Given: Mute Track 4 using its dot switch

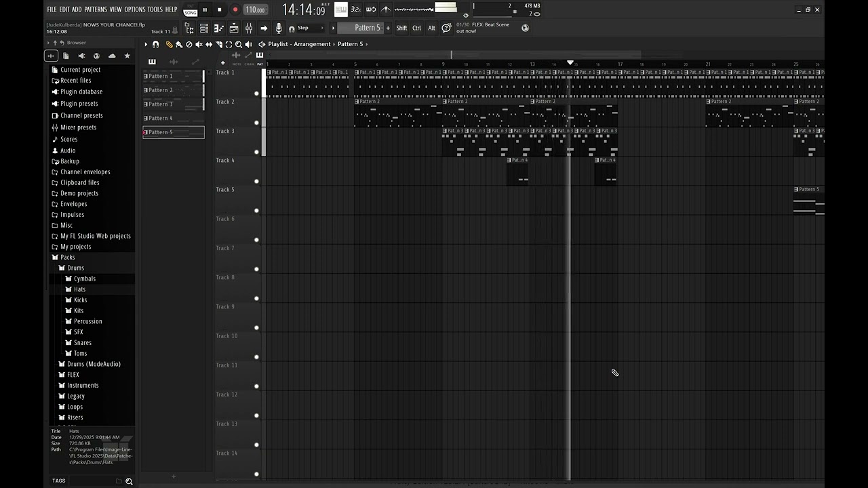Looking at the screenshot, I should pyautogui.click(x=256, y=181).
